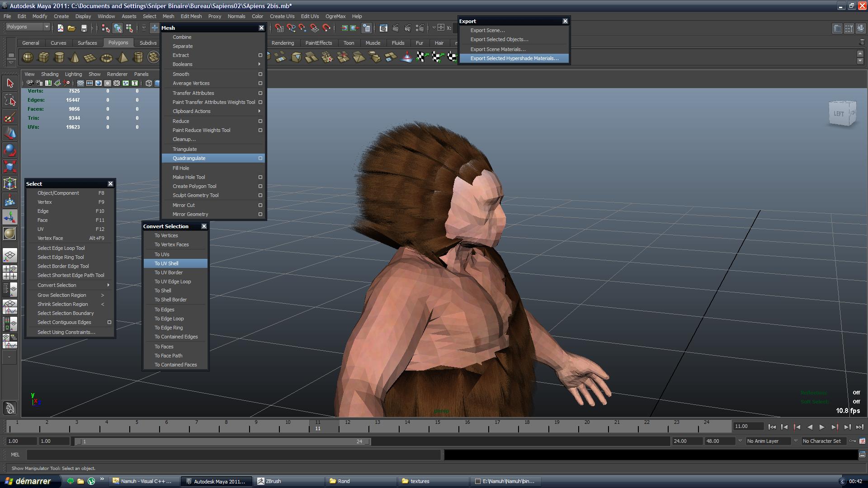
Task: Click frame 11 marker on time slider
Action: 318,426
